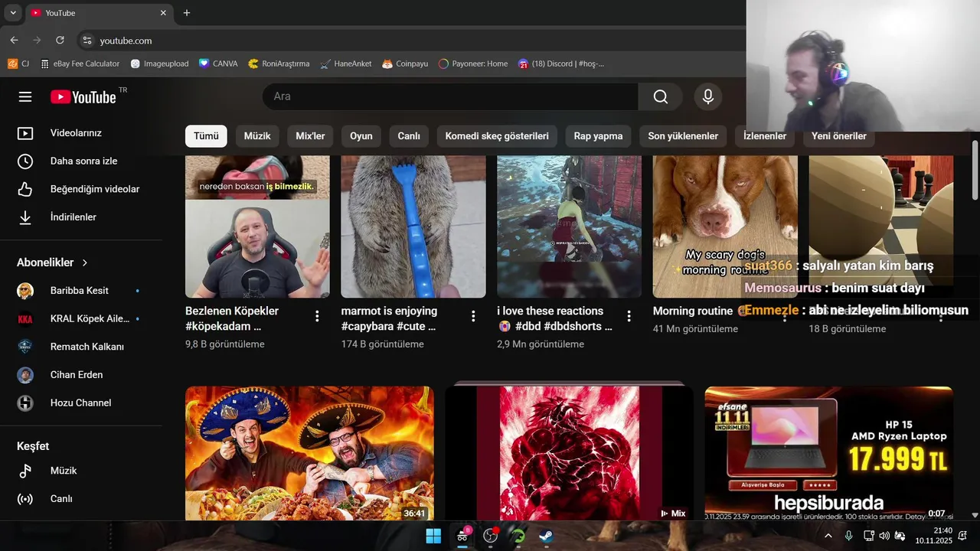
Task: Click the Ara search input field
Action: pyautogui.click(x=450, y=96)
